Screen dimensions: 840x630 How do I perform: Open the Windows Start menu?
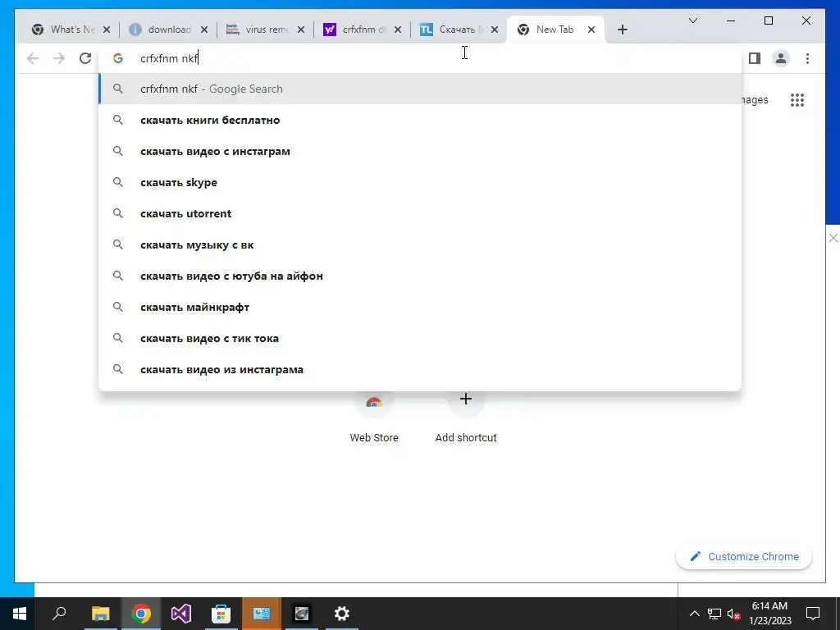tap(20, 614)
